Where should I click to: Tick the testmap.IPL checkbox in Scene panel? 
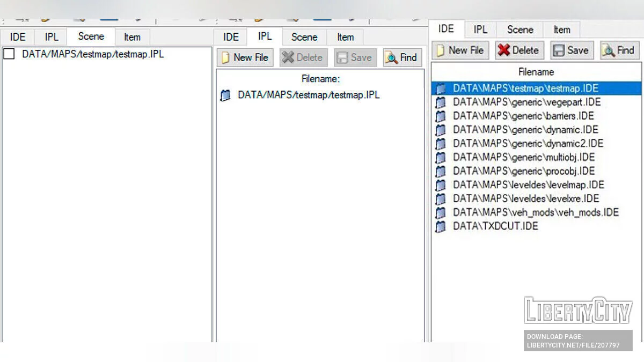(x=9, y=54)
